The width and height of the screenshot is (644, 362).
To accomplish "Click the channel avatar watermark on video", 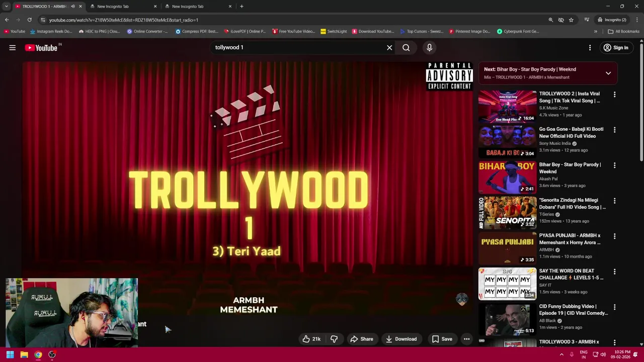I will click(461, 300).
